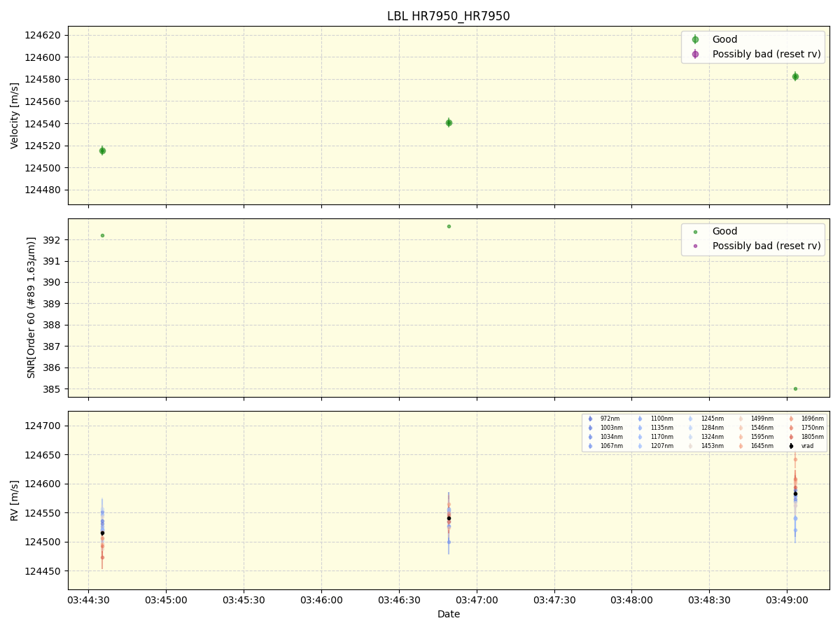The height and width of the screenshot is (630, 840).
Task: Click the Velocity [m/s] axis label
Action: pyautogui.click(x=15, y=115)
